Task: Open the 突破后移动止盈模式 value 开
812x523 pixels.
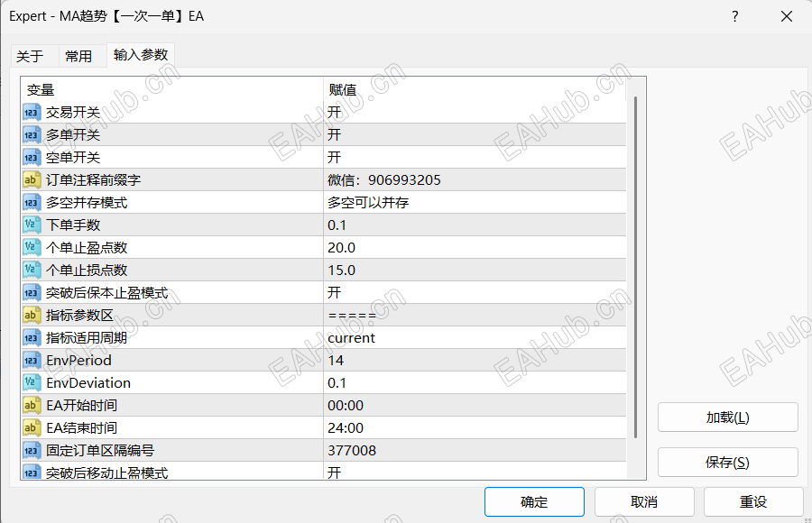Action: 475,471
